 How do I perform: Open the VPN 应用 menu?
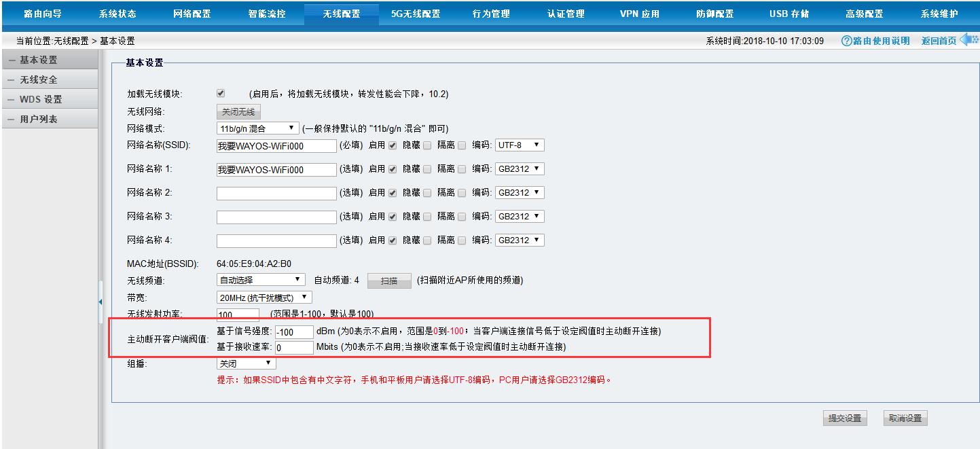coord(638,12)
